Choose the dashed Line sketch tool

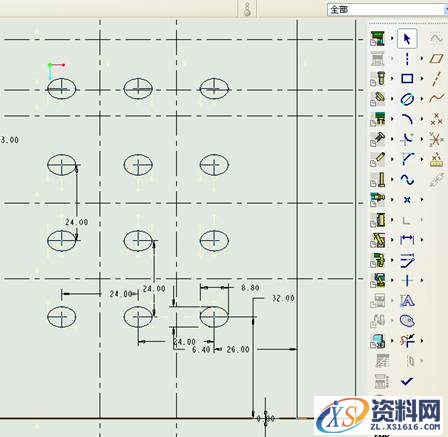tap(407, 59)
